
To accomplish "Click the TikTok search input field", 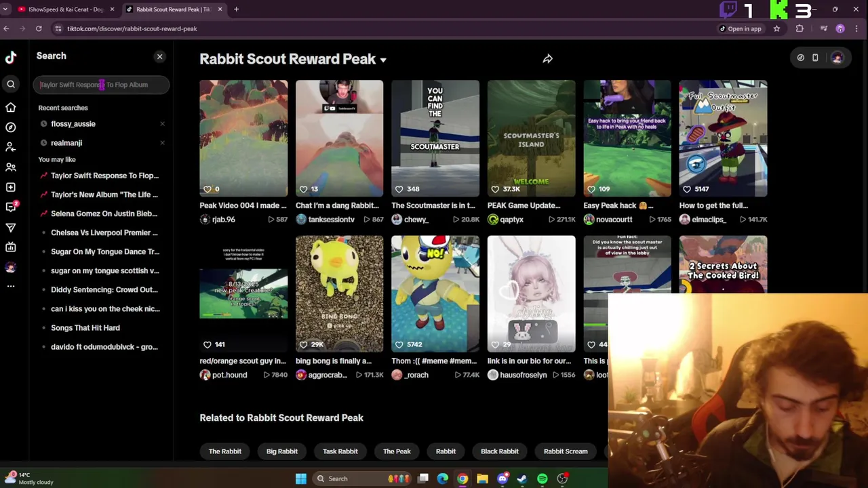I will click(101, 85).
